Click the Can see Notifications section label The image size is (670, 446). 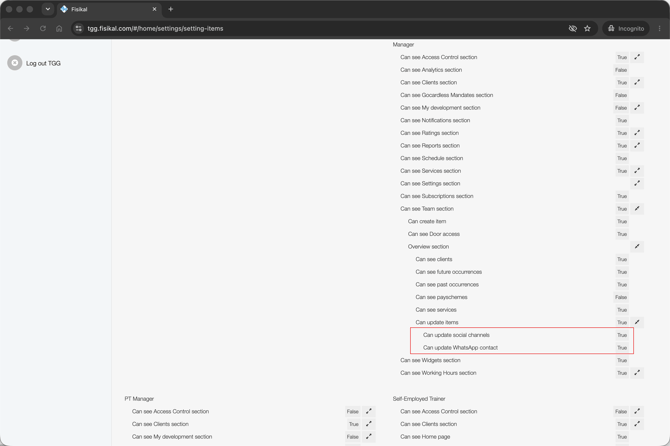coord(435,120)
